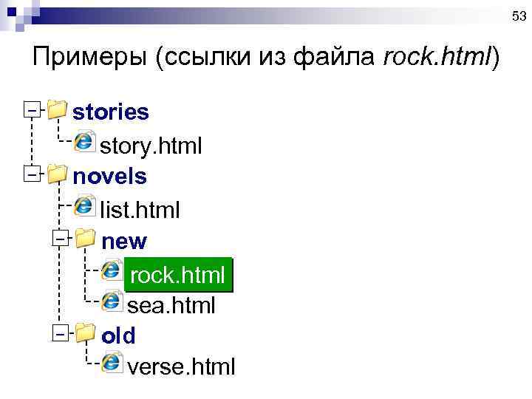Select the highlighted rock.html item

[177, 275]
